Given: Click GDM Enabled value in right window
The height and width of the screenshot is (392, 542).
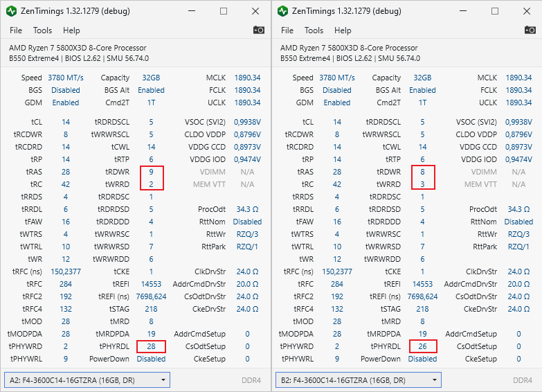Looking at the screenshot, I should coord(337,103).
